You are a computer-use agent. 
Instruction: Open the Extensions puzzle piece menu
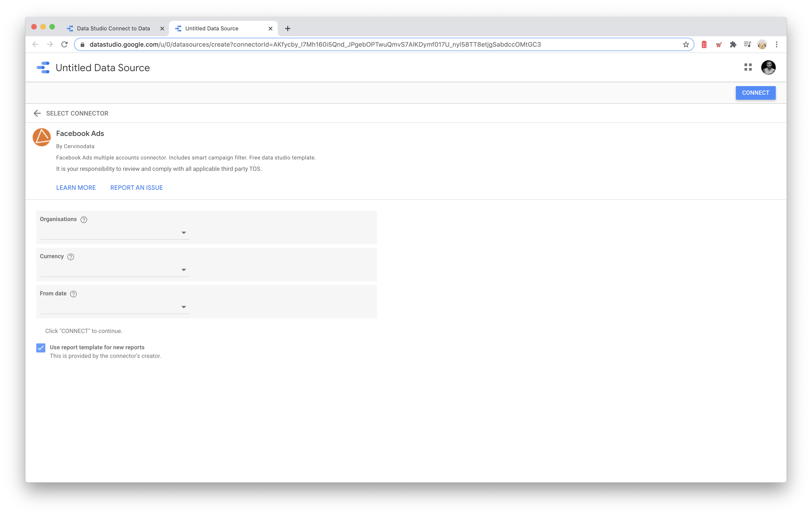733,44
